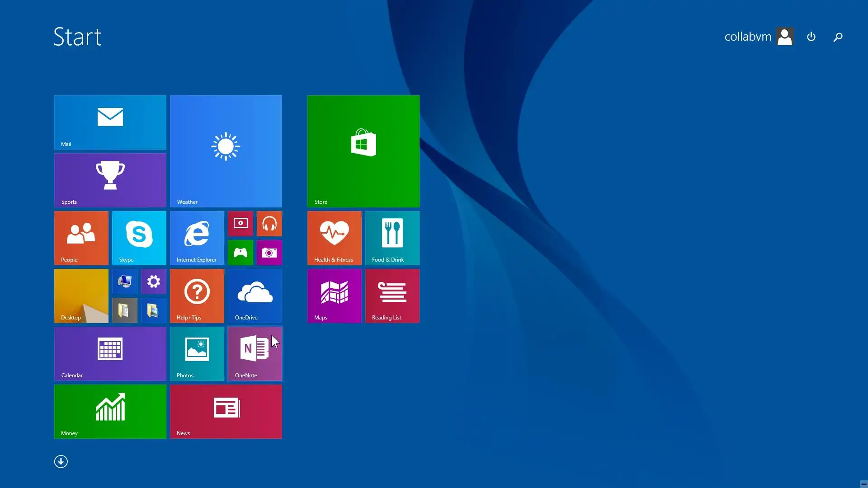Open the PC Settings gear tile
The height and width of the screenshot is (488, 868).
(153, 282)
